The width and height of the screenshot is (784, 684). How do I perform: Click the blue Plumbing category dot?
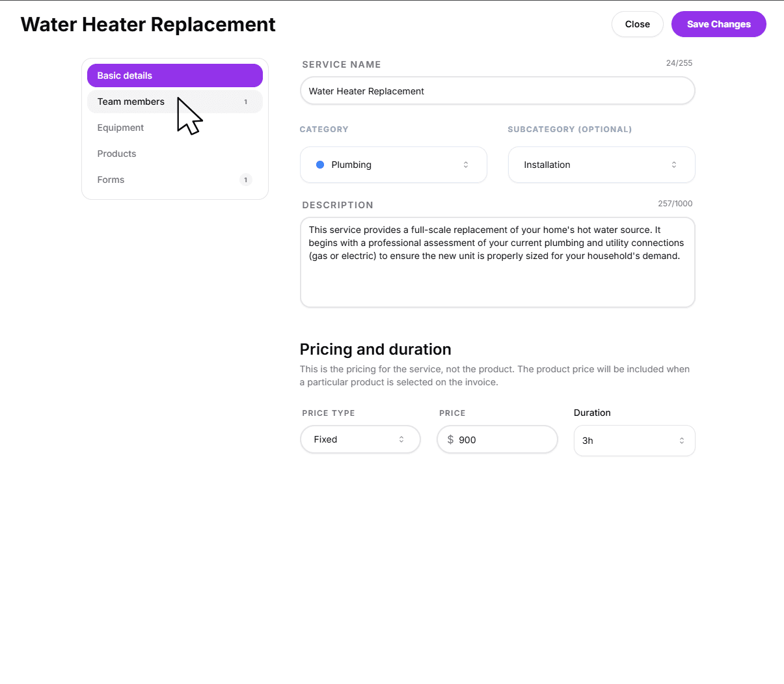[x=320, y=165]
